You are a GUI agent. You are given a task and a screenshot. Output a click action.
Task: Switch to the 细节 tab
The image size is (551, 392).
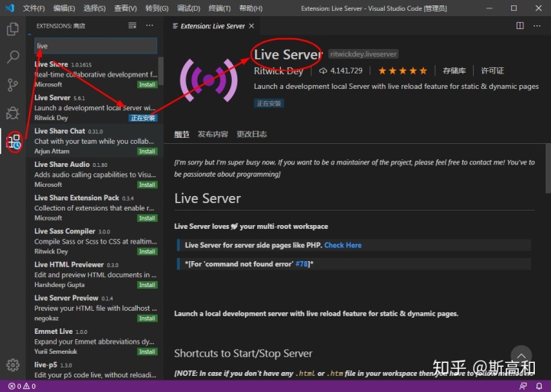(x=181, y=134)
